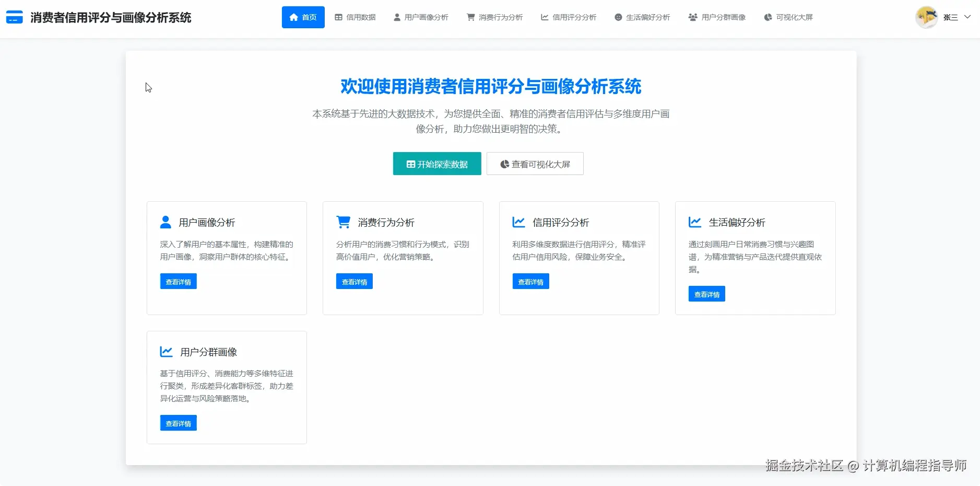Select 信用评分分析 in the top navigation
Viewport: 980px width, 486px height.
[x=569, y=17]
